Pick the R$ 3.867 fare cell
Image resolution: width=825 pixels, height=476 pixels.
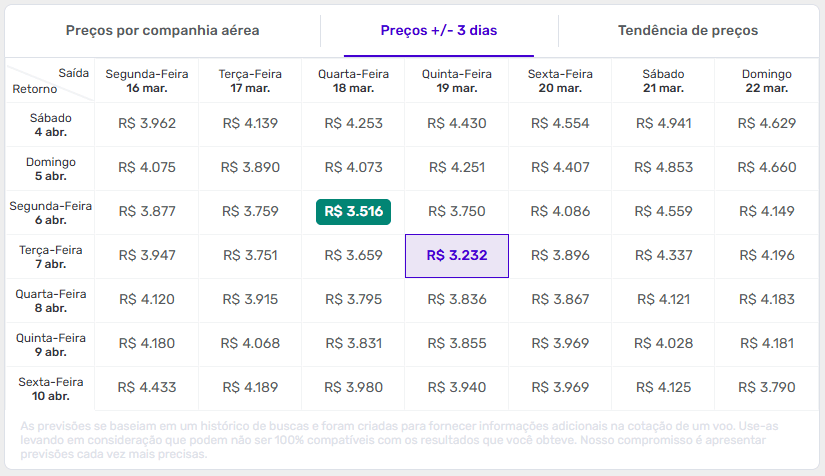[560, 299]
